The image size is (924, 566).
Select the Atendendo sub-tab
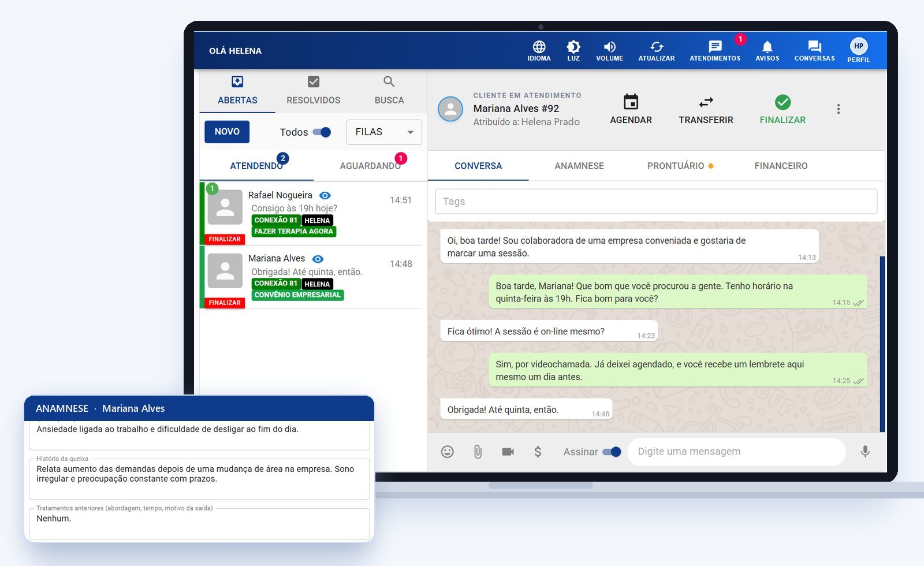pos(256,166)
